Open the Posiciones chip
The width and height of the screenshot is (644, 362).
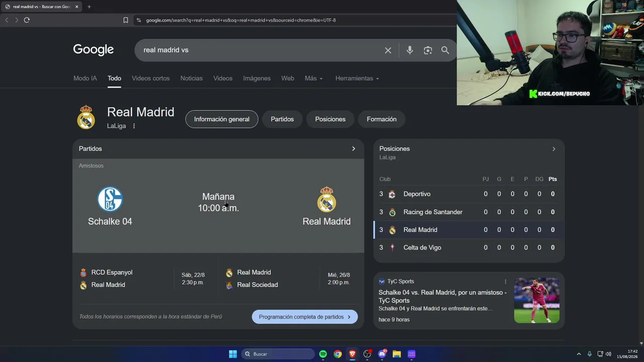pyautogui.click(x=330, y=119)
